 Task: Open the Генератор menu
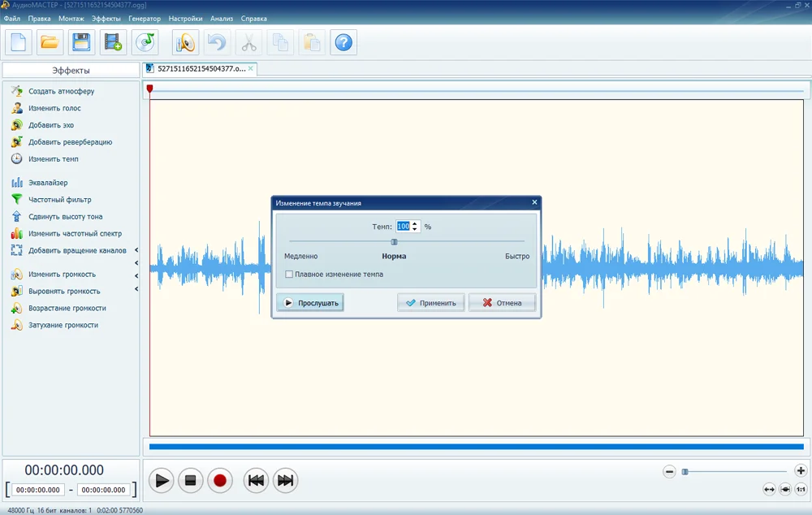point(145,18)
